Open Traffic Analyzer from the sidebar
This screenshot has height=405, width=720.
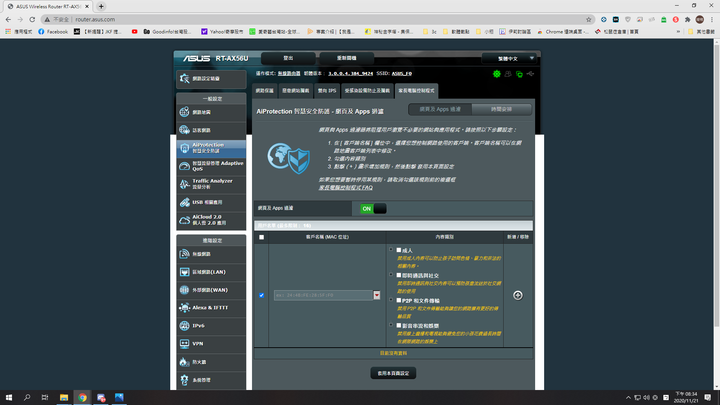(211, 184)
